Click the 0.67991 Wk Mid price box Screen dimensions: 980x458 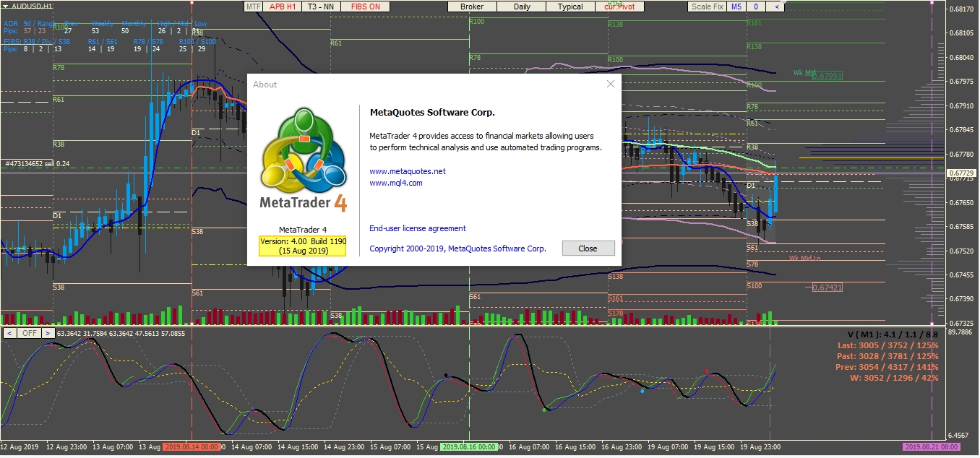(828, 76)
